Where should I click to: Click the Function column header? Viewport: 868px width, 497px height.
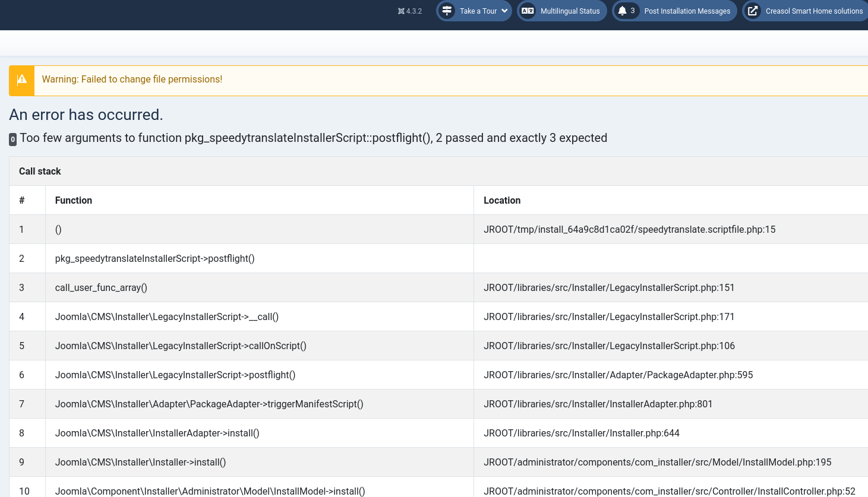(74, 201)
